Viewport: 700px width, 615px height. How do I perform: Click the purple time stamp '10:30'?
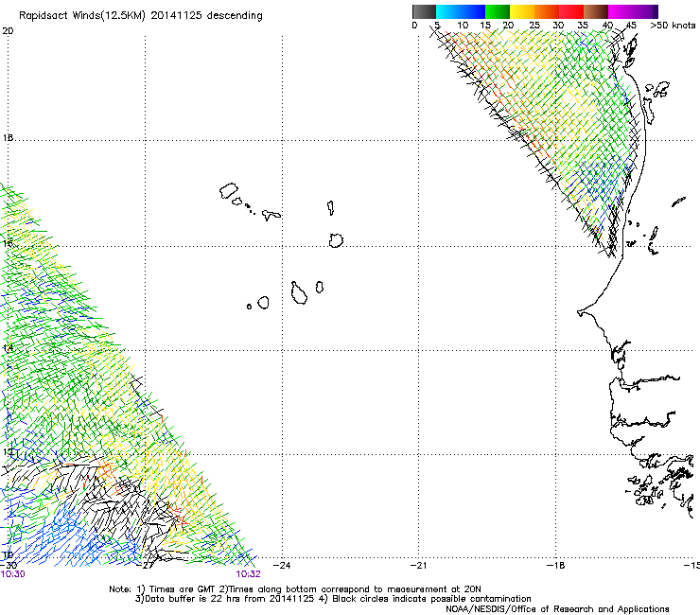click(x=13, y=574)
